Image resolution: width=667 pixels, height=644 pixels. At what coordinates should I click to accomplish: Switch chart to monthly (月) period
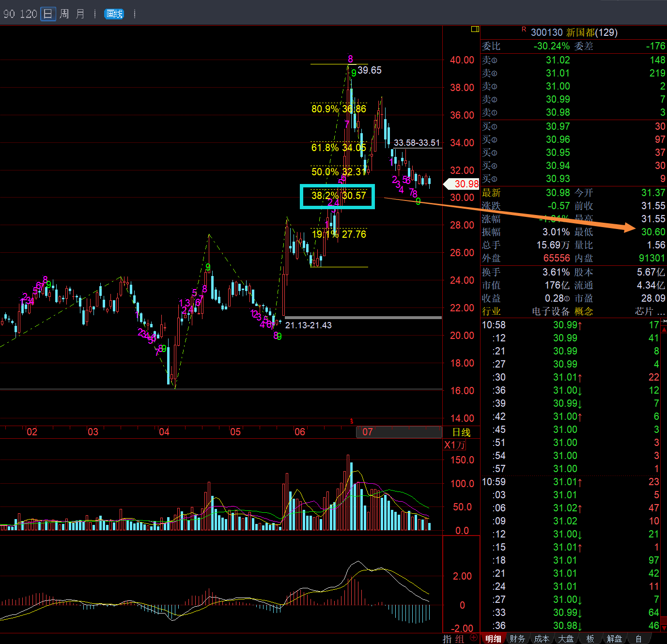coord(80,14)
